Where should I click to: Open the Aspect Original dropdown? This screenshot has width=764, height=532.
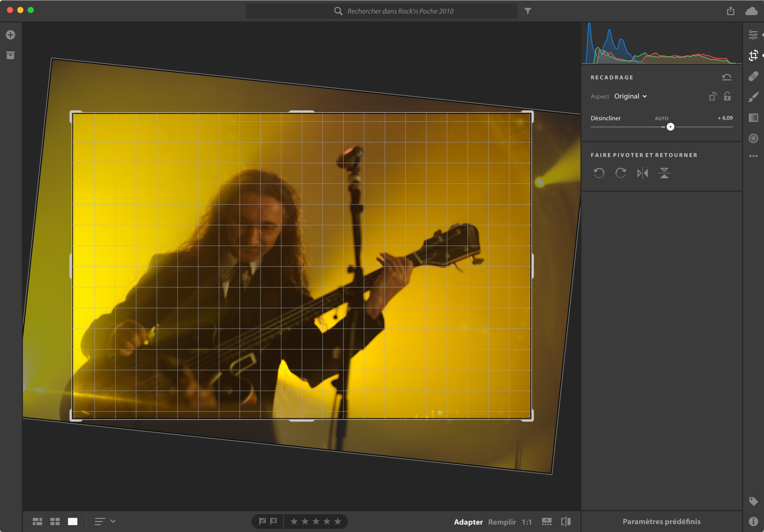click(x=630, y=96)
